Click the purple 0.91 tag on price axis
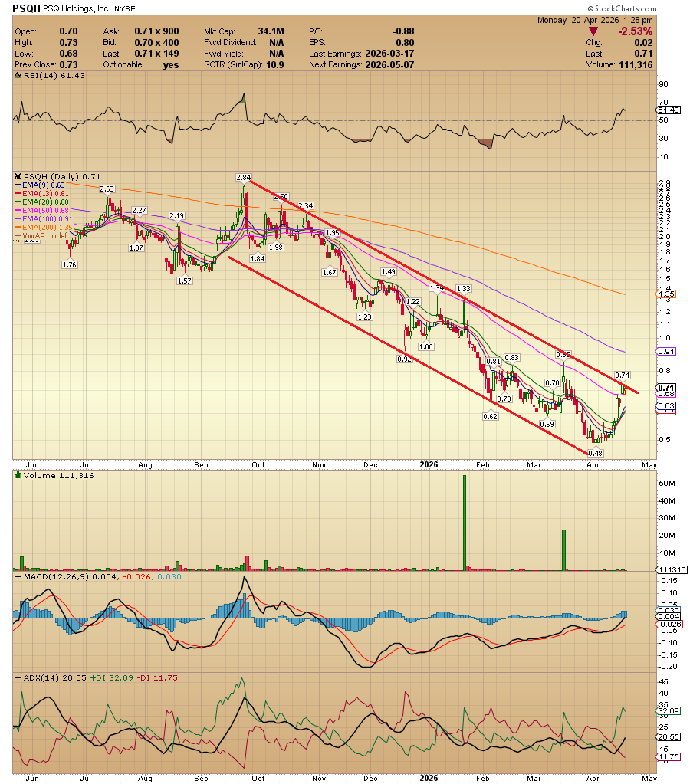 (666, 352)
